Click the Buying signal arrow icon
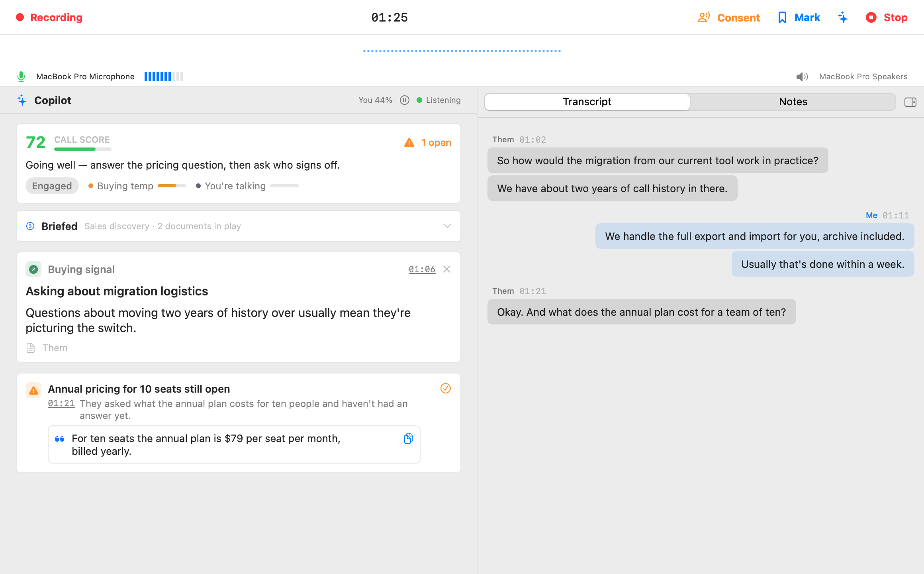 point(33,269)
